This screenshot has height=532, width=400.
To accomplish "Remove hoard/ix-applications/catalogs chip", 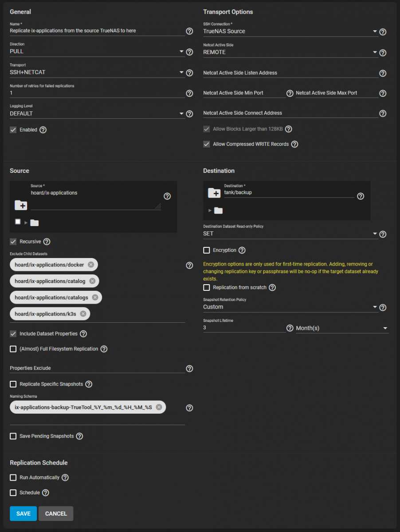I will 95,297.
